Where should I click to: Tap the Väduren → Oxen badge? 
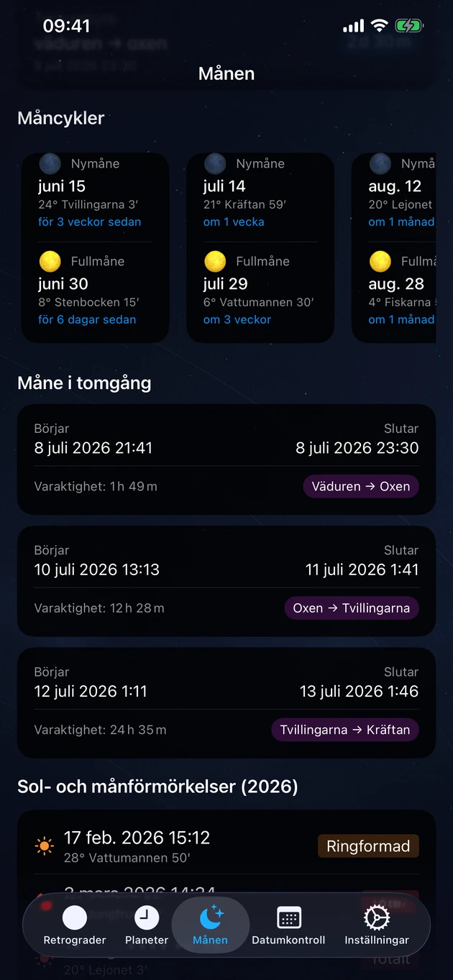click(x=361, y=486)
